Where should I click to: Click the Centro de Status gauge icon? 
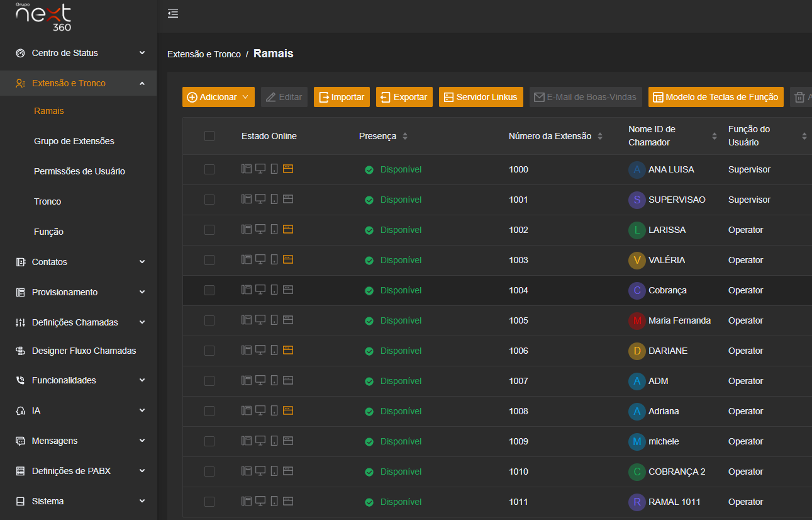20,53
